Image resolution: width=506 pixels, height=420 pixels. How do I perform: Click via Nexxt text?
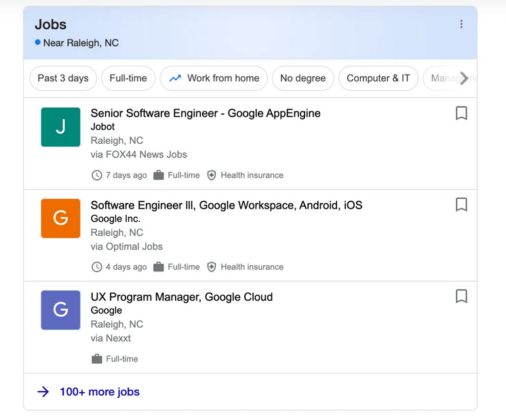coord(111,339)
